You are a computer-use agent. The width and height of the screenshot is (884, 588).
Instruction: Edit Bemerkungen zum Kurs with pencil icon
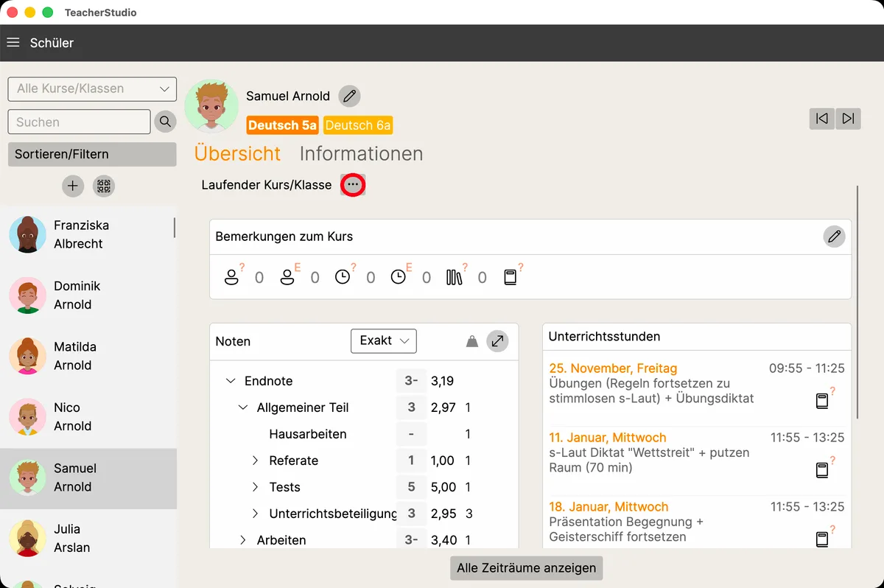point(834,237)
